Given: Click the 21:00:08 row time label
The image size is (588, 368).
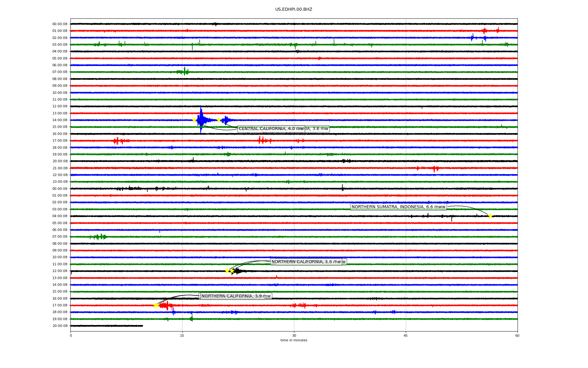Looking at the screenshot, I should pos(60,168).
